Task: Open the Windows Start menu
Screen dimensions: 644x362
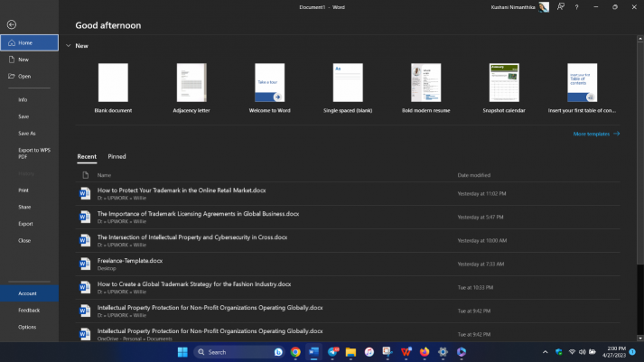Action: tap(182, 352)
